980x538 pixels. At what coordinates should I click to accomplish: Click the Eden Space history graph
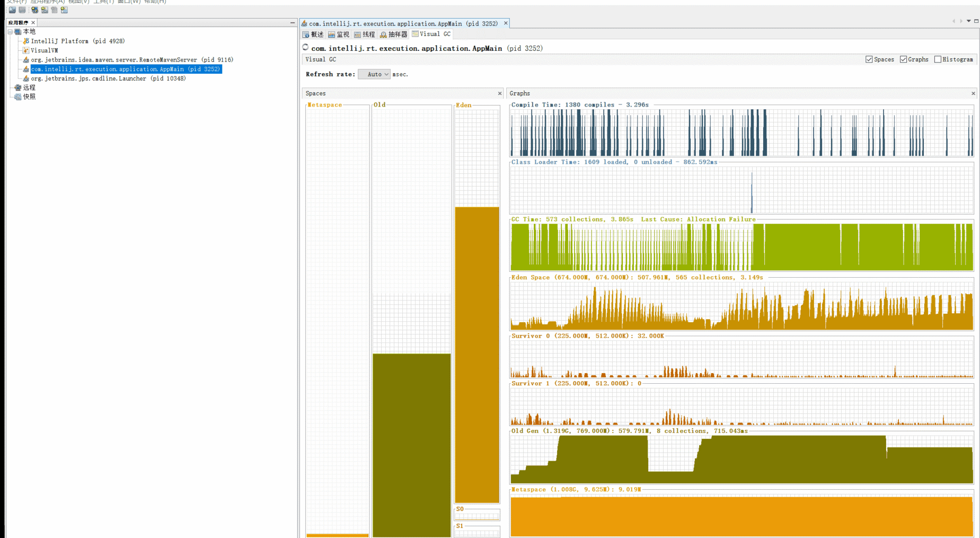click(741, 306)
